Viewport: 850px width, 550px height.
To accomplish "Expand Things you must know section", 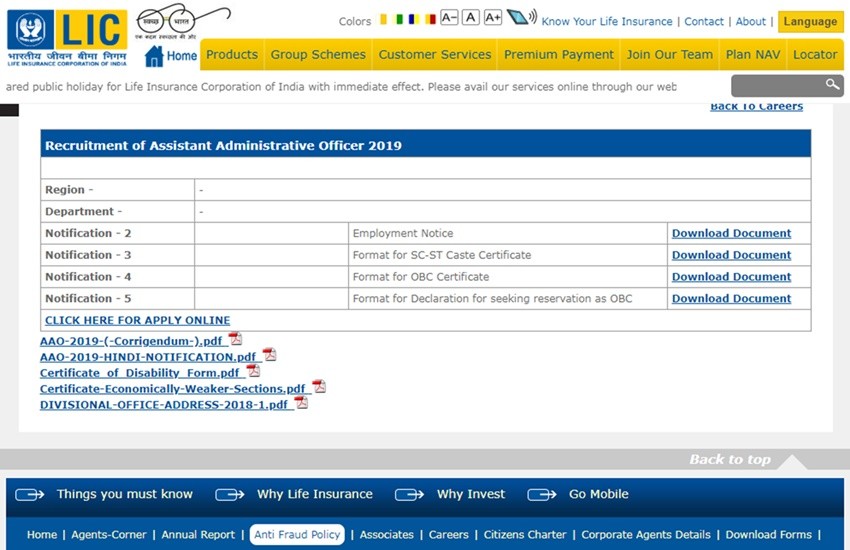I will click(x=104, y=494).
